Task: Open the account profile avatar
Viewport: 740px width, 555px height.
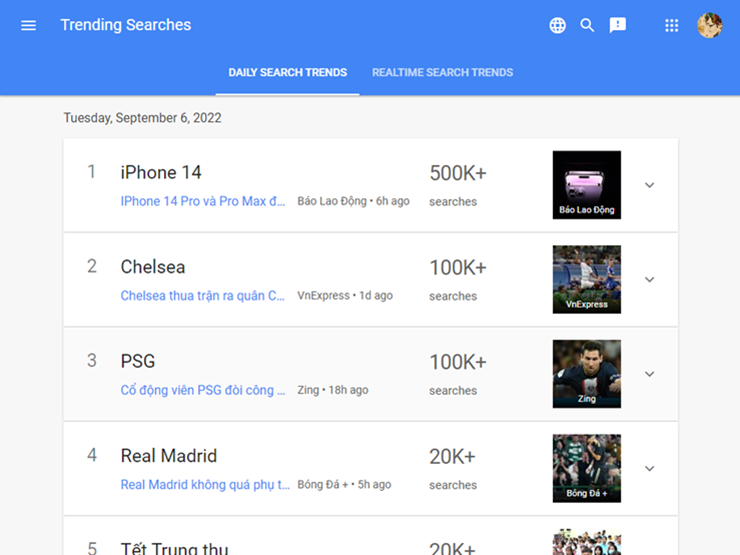Action: [x=709, y=25]
